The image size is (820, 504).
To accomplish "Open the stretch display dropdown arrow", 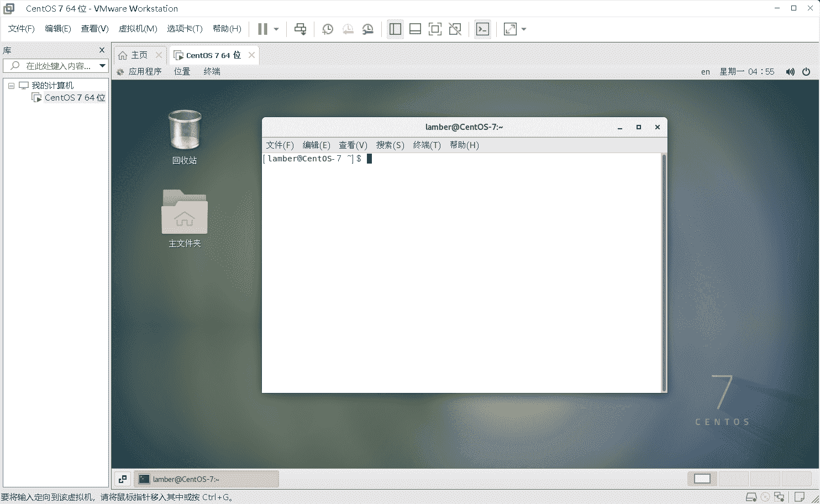I will click(524, 29).
